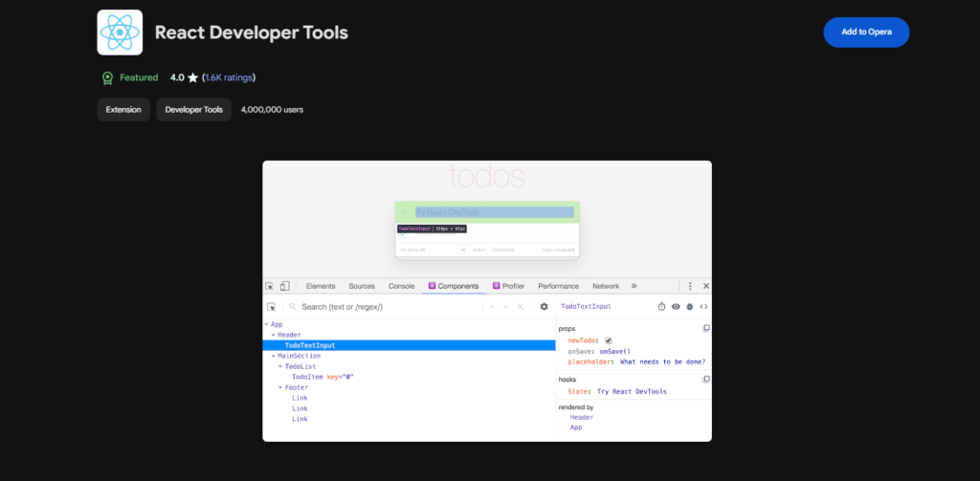Click the TodoTextInput title in the details pane
Screen dimensions: 980x481
(x=587, y=307)
